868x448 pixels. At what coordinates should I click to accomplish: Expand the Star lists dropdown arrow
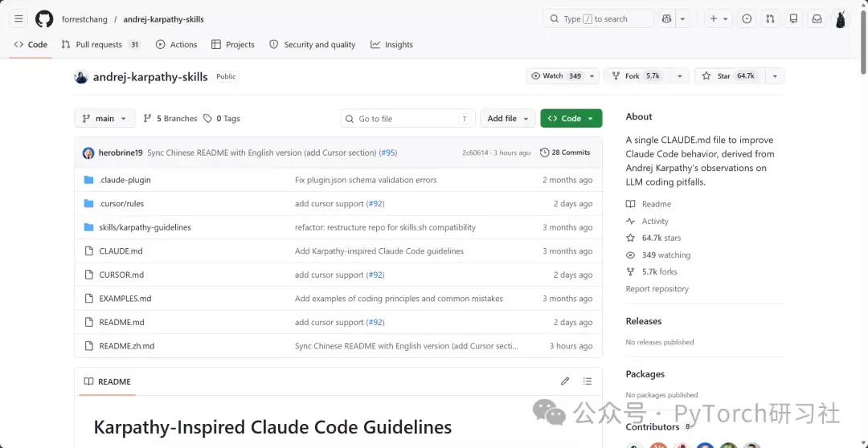pos(775,75)
